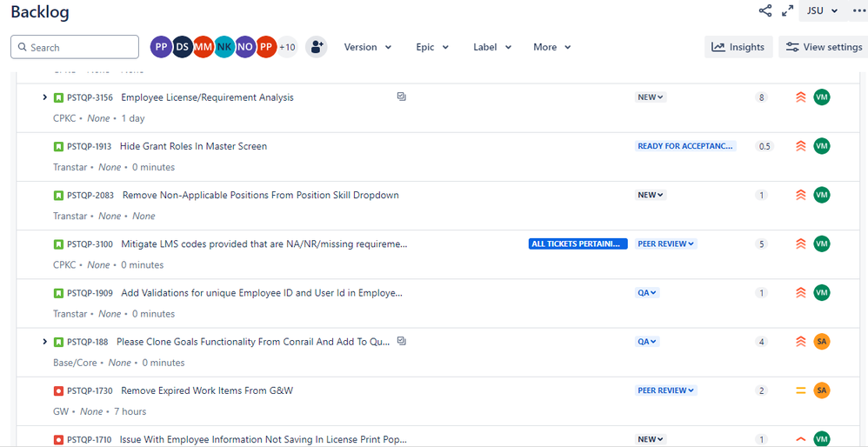Open the Epic filter dropdown

click(432, 47)
